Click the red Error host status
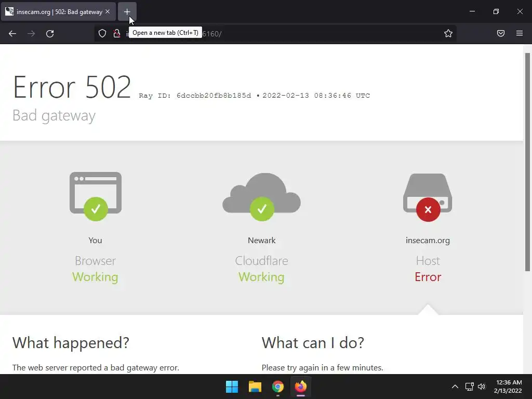This screenshot has width=532, height=399. click(x=428, y=277)
